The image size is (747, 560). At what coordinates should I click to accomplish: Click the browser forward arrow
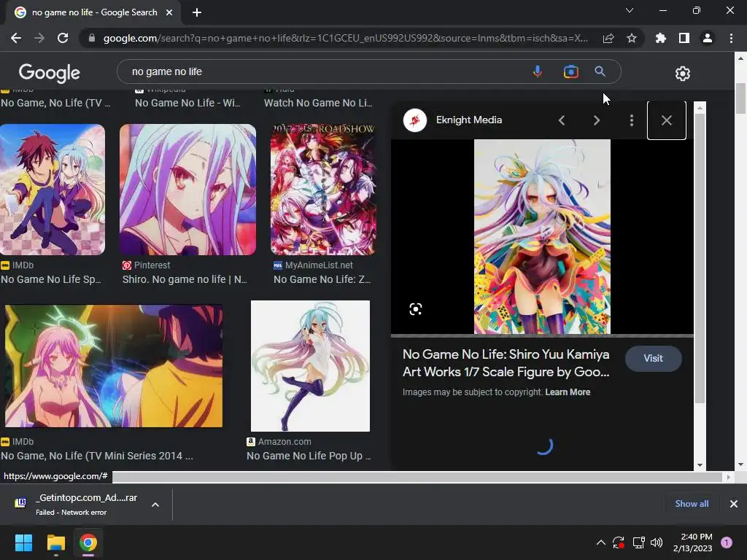39,38
